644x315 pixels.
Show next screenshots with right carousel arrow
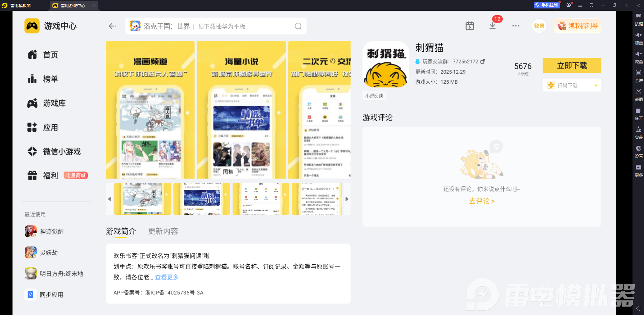pyautogui.click(x=347, y=199)
